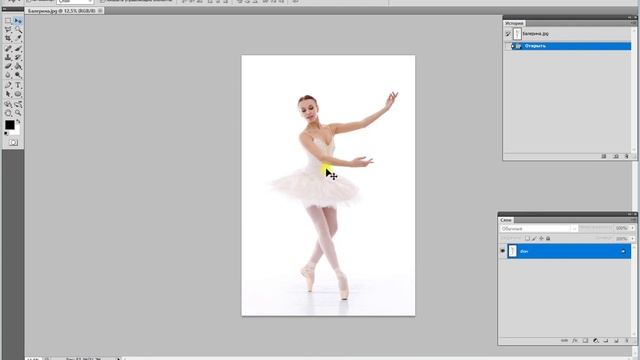Toggle lock position in Layers
Viewport: 640px width, 360px height.
tap(541, 238)
